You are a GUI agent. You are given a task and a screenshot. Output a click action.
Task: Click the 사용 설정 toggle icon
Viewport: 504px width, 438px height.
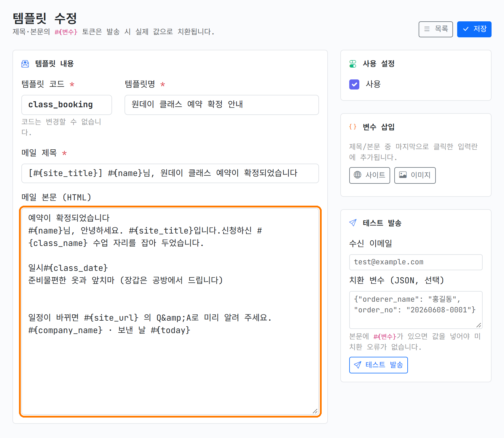353,64
